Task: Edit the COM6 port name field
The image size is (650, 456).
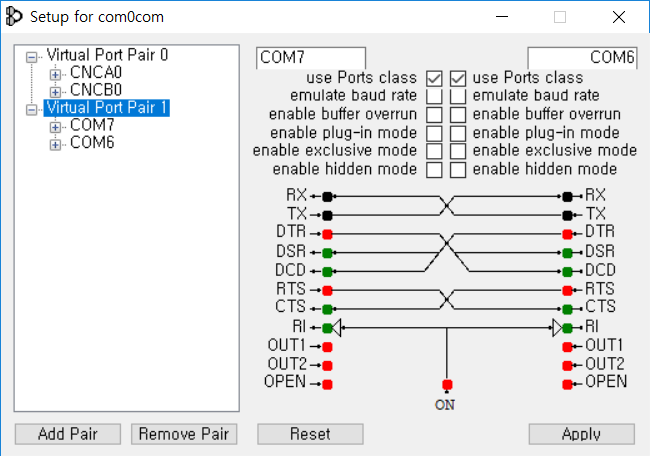Action: pos(582,58)
